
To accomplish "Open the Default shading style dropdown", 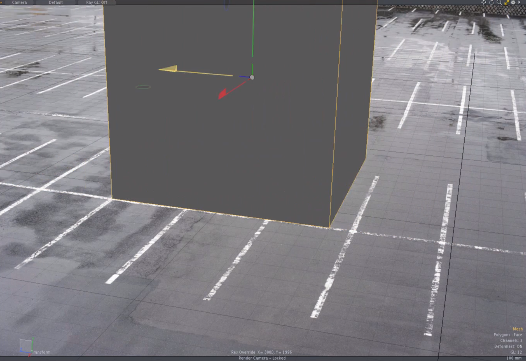I will (x=56, y=2).
